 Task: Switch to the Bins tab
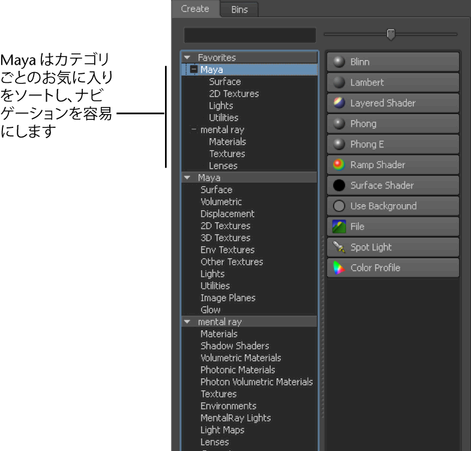tap(239, 9)
